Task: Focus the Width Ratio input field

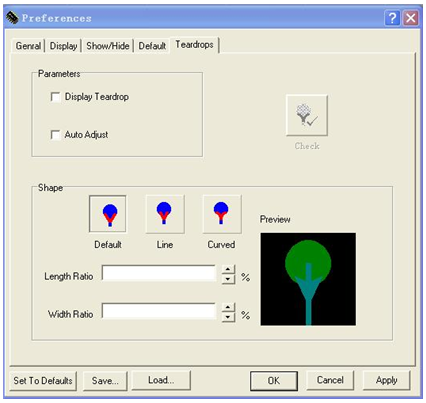Action: pyautogui.click(x=159, y=311)
